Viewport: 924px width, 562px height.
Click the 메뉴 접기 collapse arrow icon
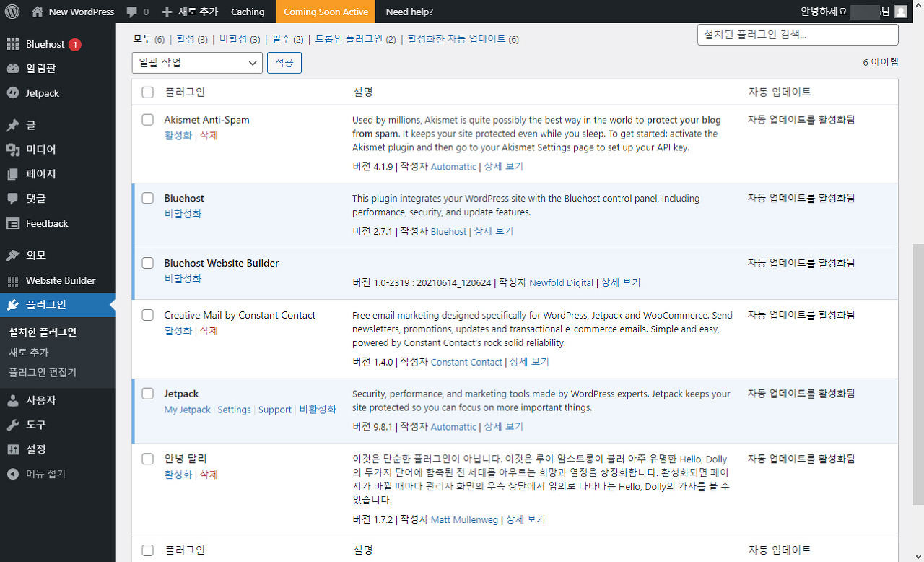[x=12, y=474]
